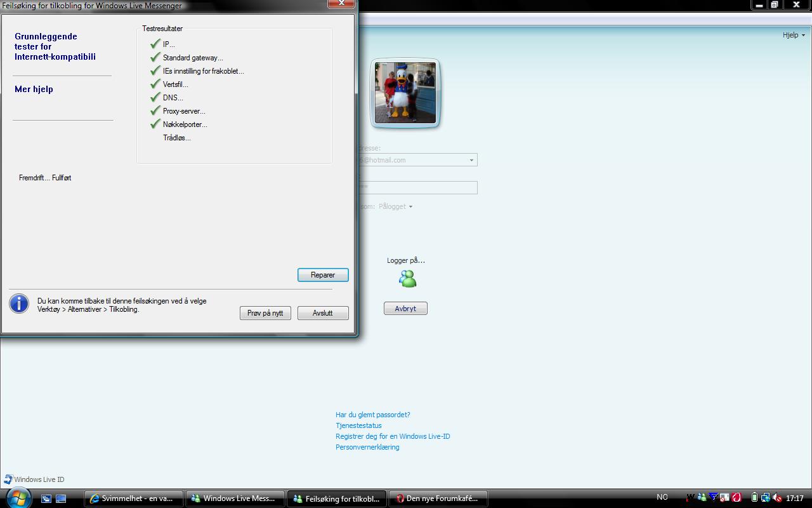
Task: Click the password input field
Action: click(417, 187)
